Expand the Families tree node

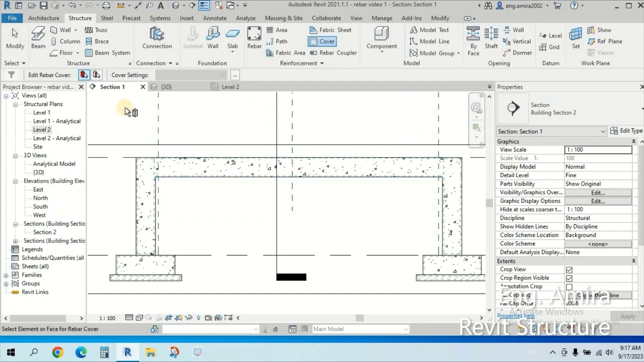coord(6,275)
